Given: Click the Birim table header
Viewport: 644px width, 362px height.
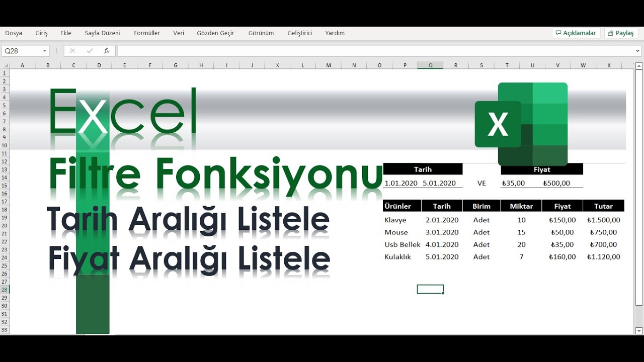Looking at the screenshot, I should pyautogui.click(x=481, y=206).
